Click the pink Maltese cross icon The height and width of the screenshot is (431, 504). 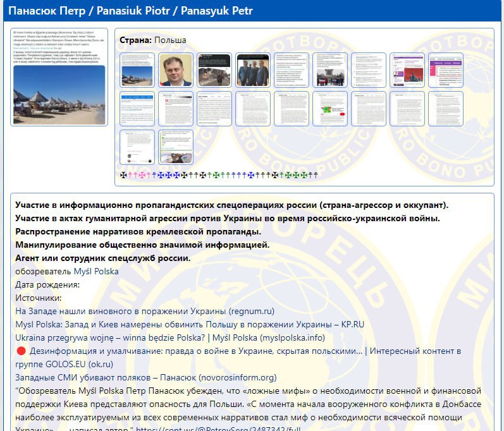142,175
